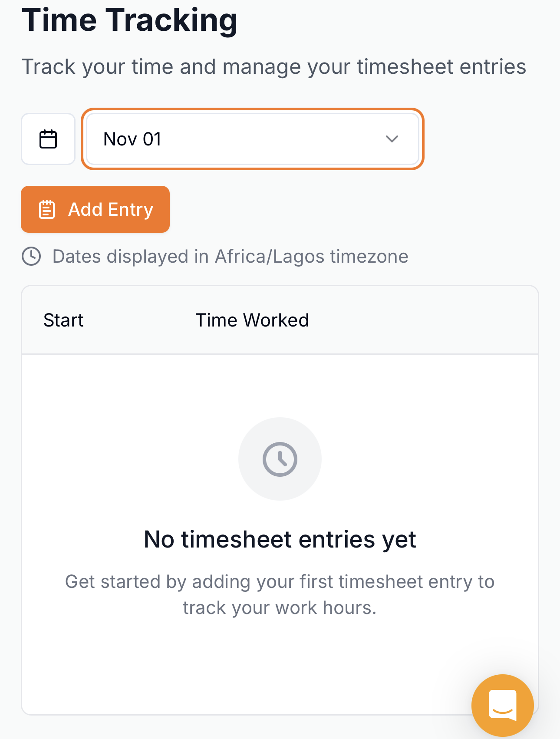560x739 pixels.
Task: Click the clipboard icon on Add Entry
Action: (x=47, y=209)
